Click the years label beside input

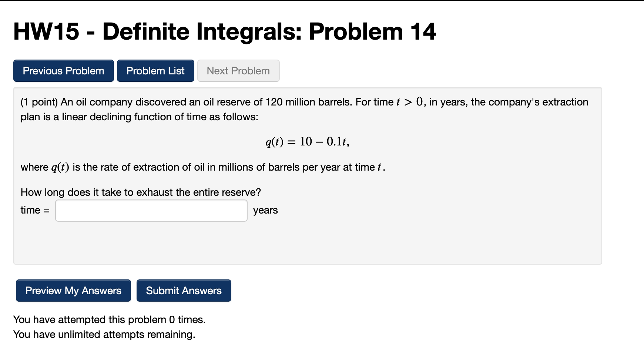[265, 210]
